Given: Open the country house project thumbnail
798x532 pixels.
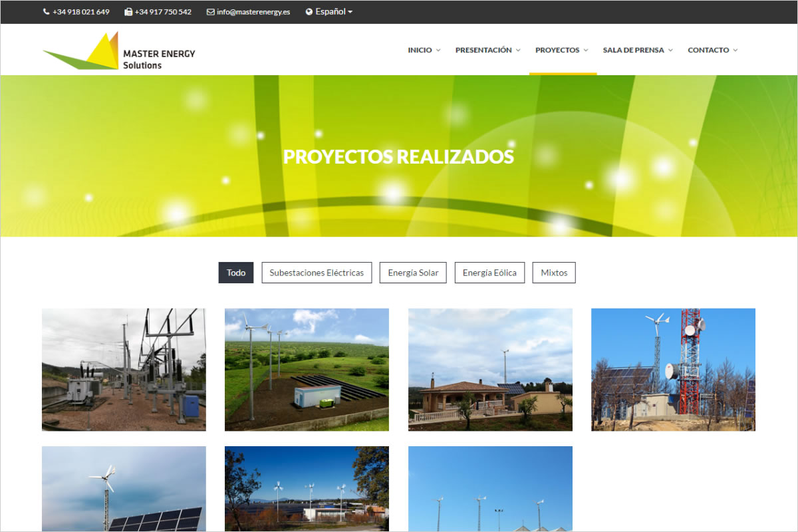Looking at the screenshot, I should point(490,370).
